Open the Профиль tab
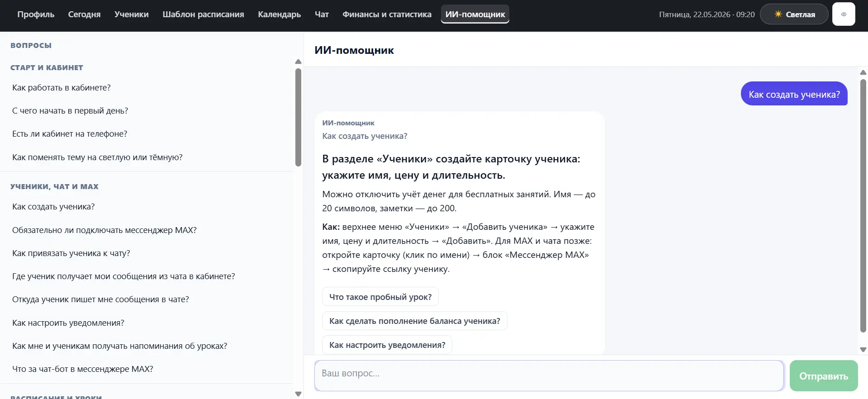 (36, 14)
